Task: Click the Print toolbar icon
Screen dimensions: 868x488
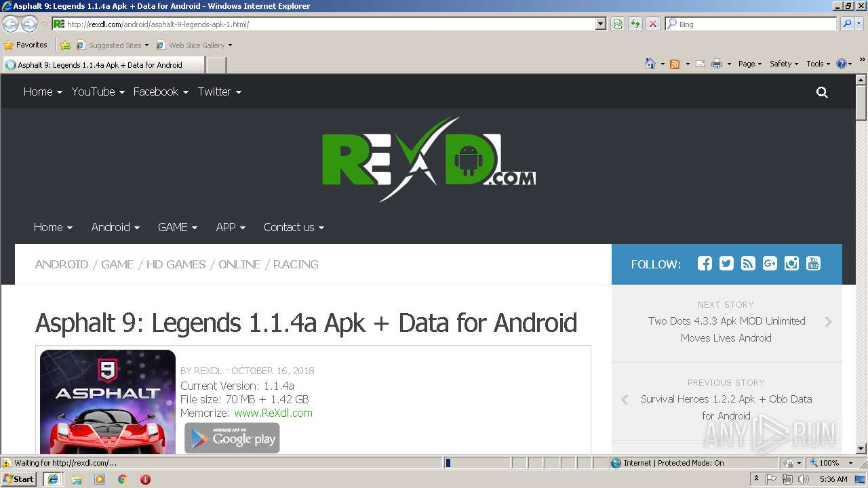Action: coord(717,64)
